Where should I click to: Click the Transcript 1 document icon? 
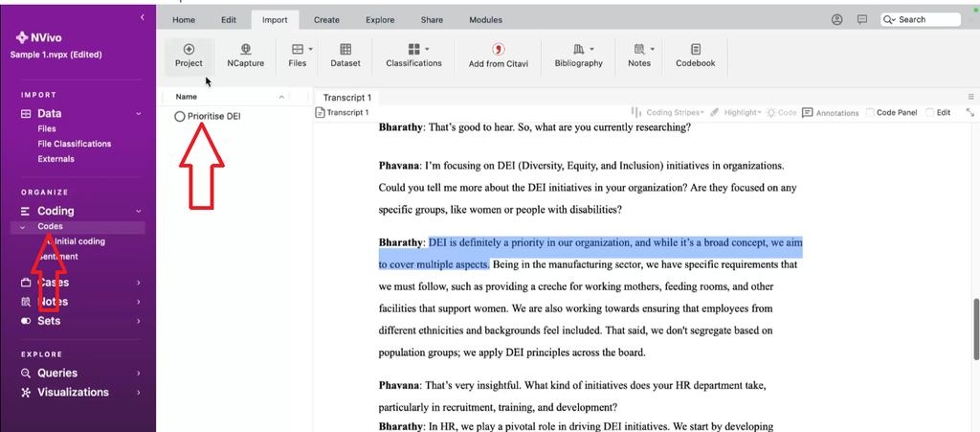point(321,112)
